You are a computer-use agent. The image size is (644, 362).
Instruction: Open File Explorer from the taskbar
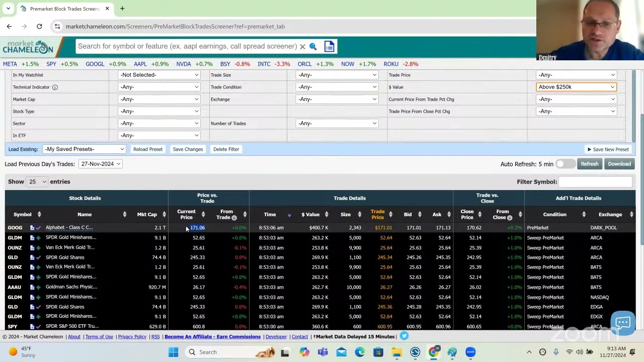[x=396, y=352]
